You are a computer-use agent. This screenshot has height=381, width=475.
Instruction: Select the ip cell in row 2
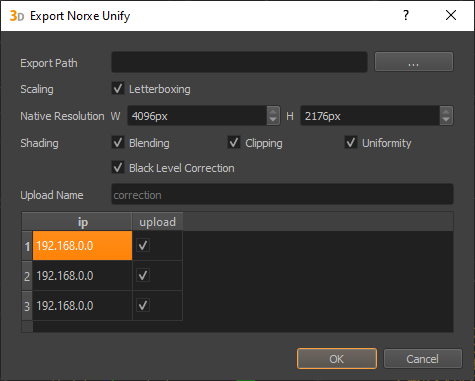coord(82,276)
